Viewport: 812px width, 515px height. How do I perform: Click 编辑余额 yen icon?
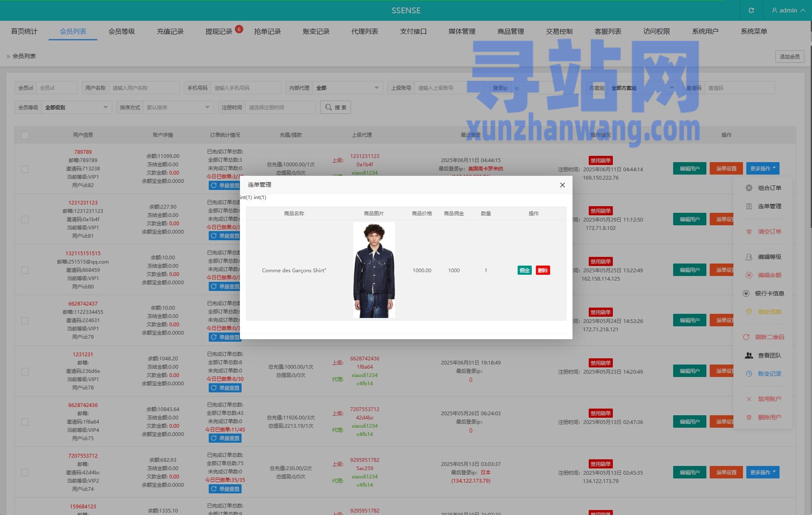pyautogui.click(x=749, y=275)
